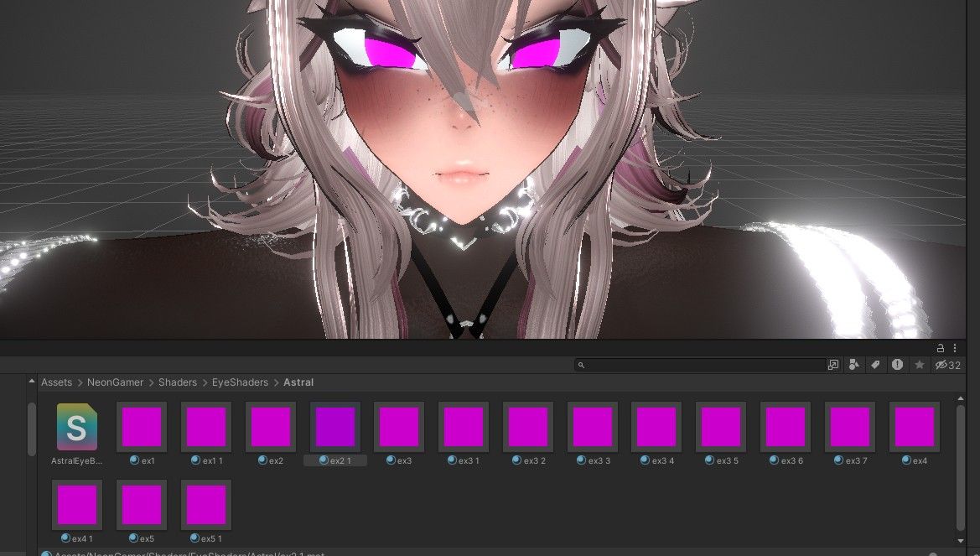Select the AstralEyeB shader asset icon
Image resolution: width=980 pixels, height=556 pixels.
point(77,427)
